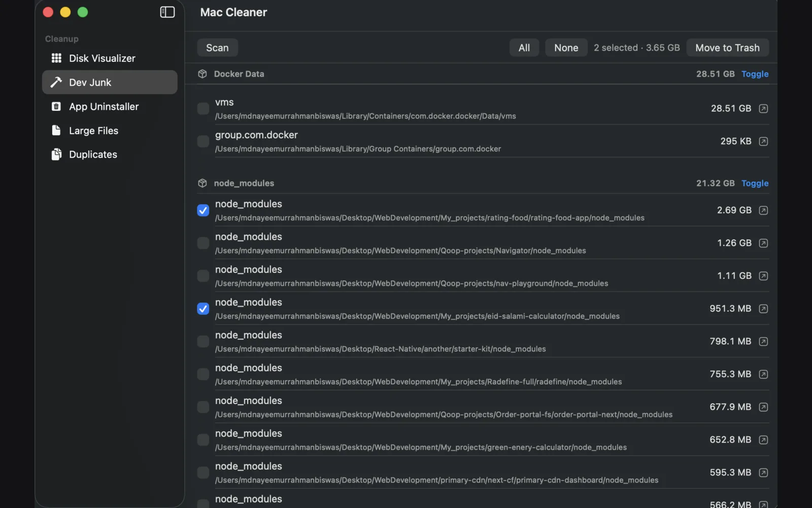Click the Docker Data cube icon

click(x=202, y=74)
